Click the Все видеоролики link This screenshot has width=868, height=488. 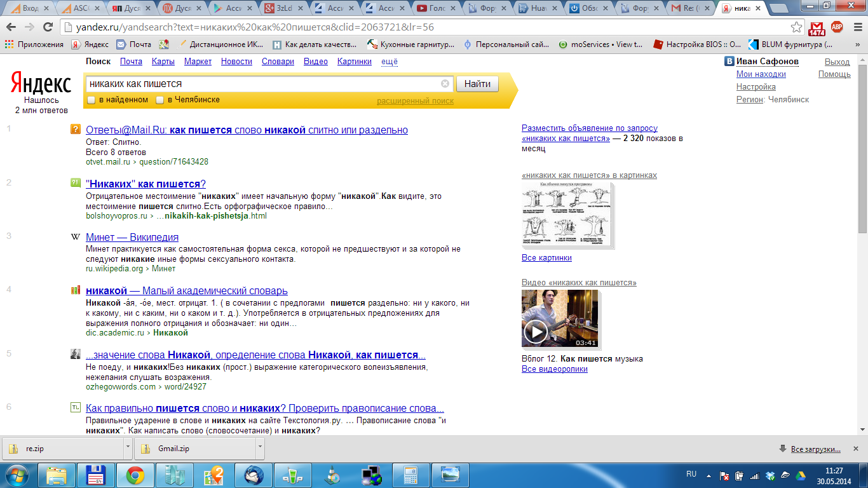coord(555,369)
